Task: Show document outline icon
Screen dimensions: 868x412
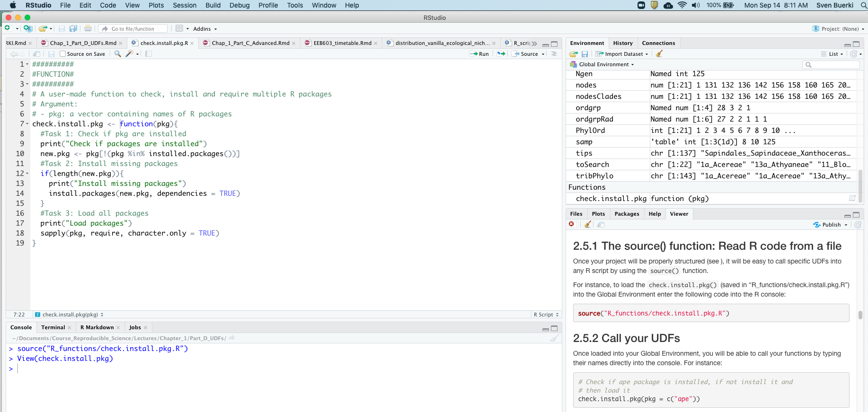Action: coord(554,54)
